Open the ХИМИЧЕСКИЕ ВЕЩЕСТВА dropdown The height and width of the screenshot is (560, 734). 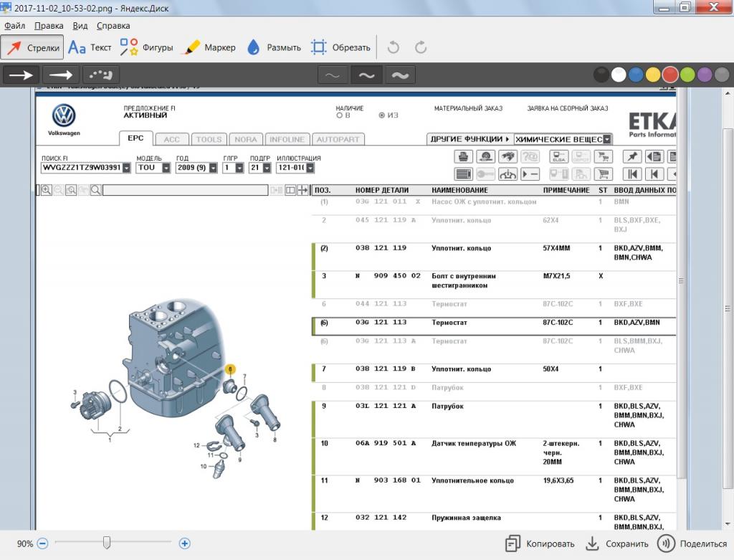[x=607, y=140]
